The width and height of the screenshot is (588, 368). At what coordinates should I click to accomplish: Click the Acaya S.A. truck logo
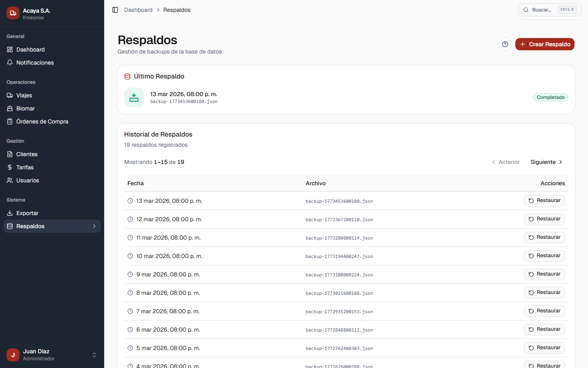pos(13,13)
